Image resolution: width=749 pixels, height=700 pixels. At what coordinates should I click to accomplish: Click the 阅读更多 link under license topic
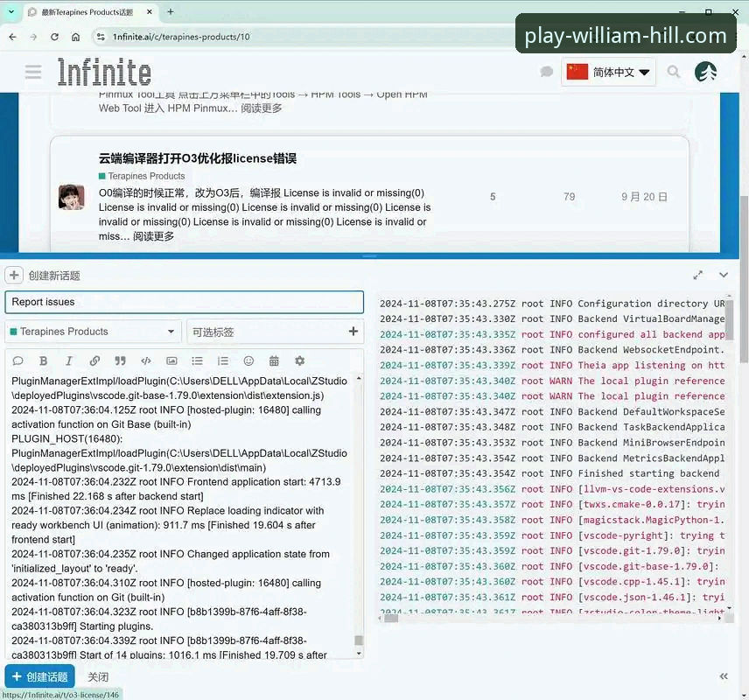[153, 236]
